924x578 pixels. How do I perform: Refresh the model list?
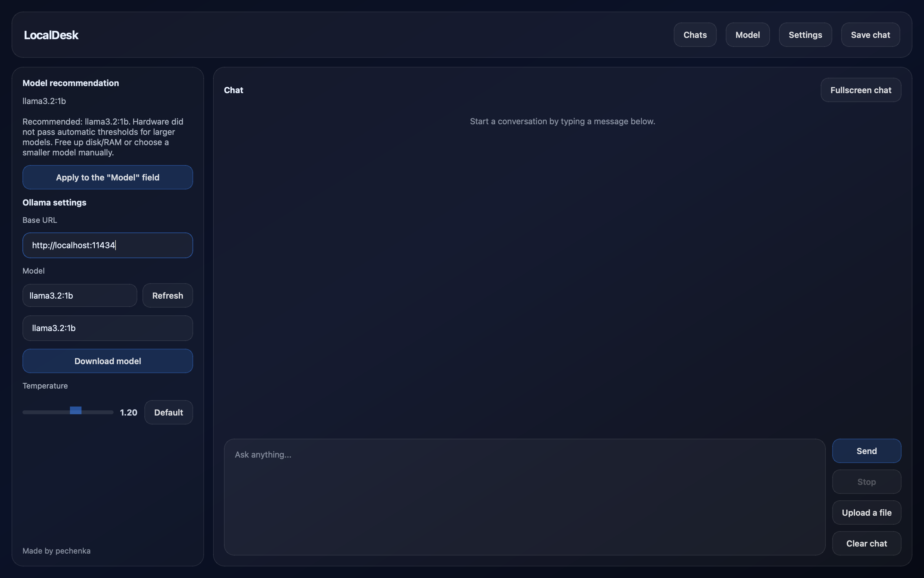[167, 295]
